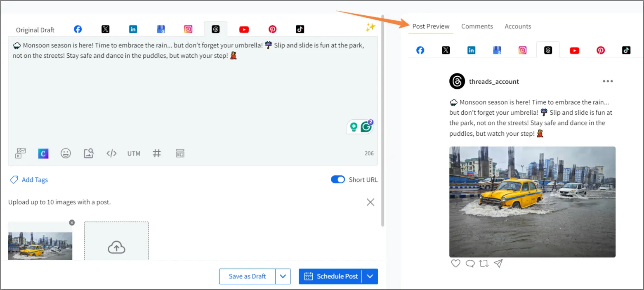
Task: Expand the Schedule Post dropdown arrow
Action: (370, 276)
